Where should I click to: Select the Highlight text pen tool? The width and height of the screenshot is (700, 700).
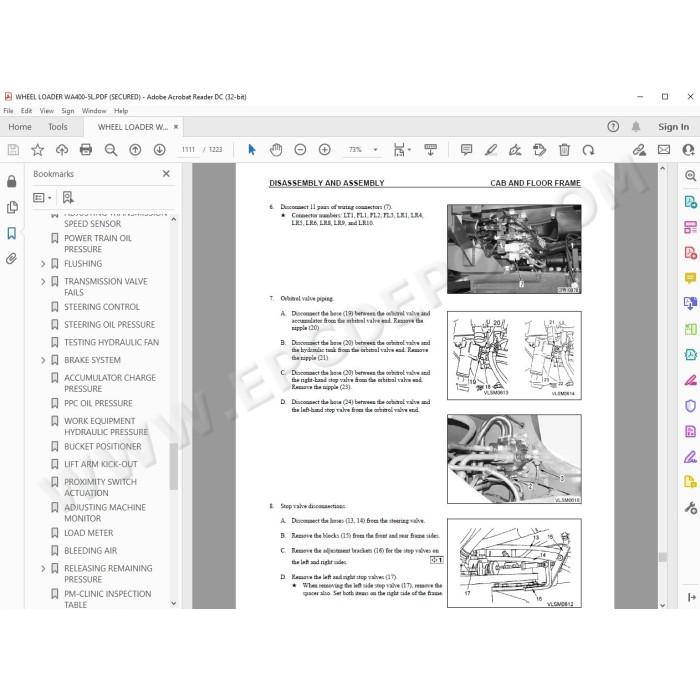tap(491, 150)
